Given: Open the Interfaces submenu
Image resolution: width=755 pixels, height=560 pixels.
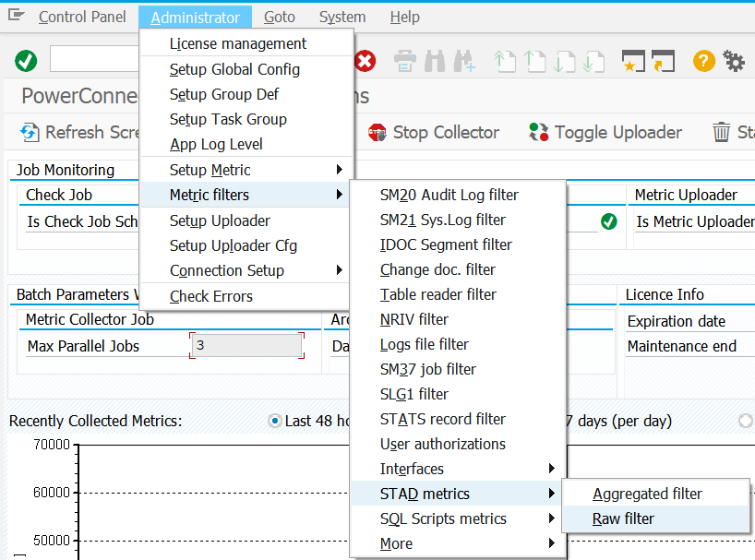Looking at the screenshot, I should click(x=415, y=469).
